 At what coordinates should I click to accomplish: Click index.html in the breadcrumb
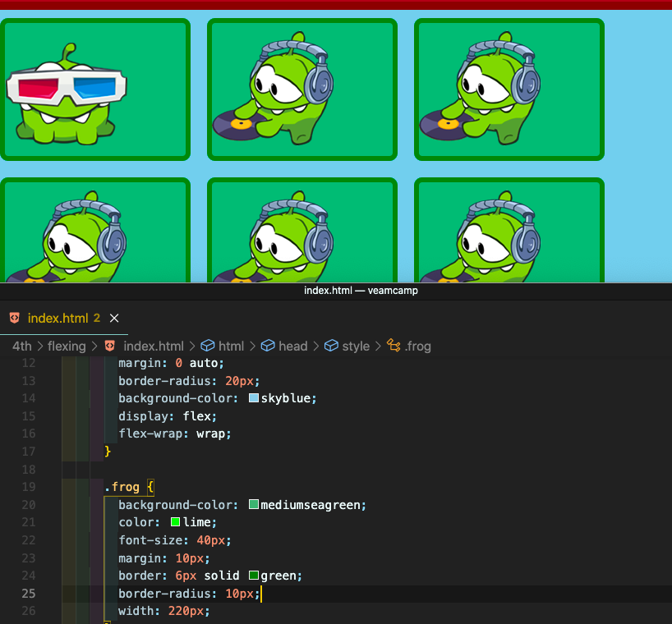[154, 346]
